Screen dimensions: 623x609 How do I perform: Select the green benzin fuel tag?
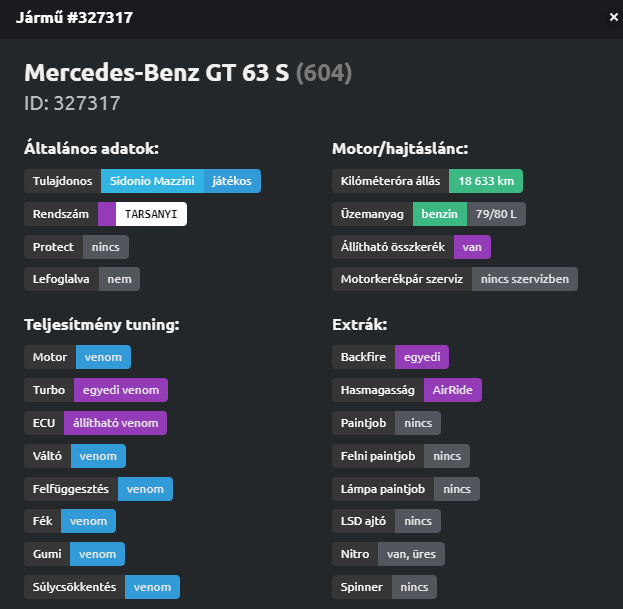coord(439,214)
